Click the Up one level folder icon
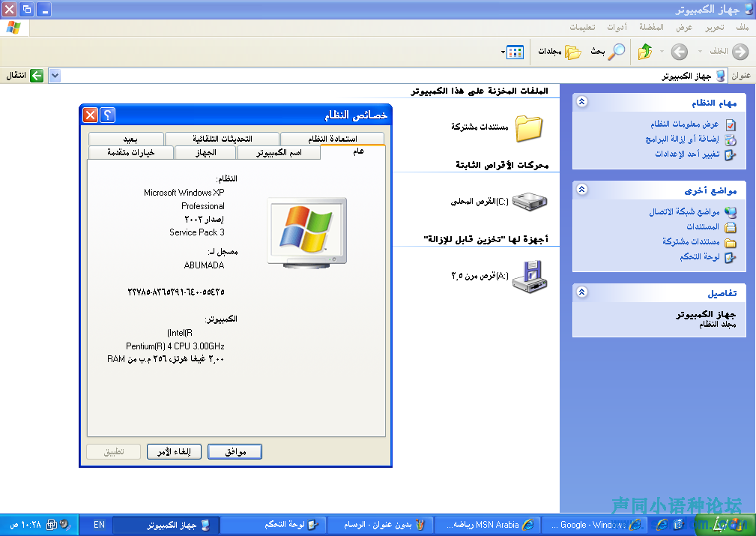 point(644,51)
